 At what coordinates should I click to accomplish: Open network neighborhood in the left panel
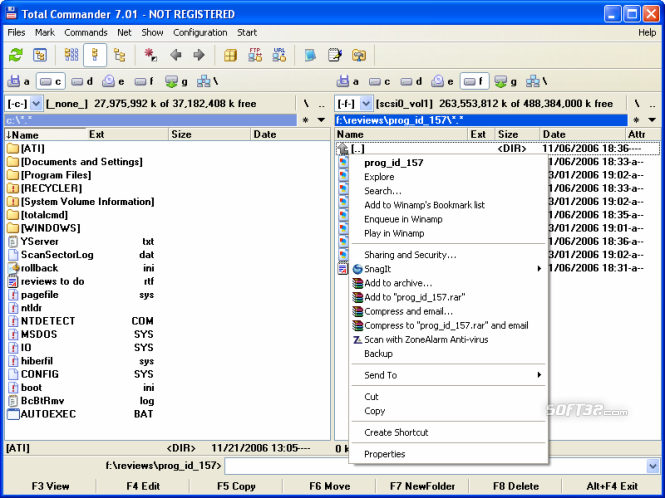tap(208, 81)
